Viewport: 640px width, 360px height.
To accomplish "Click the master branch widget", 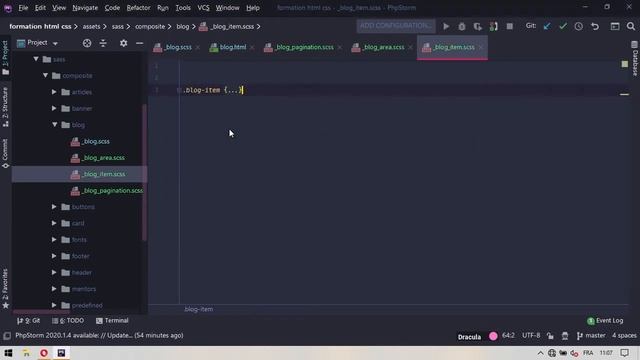I will pyautogui.click(x=591, y=336).
